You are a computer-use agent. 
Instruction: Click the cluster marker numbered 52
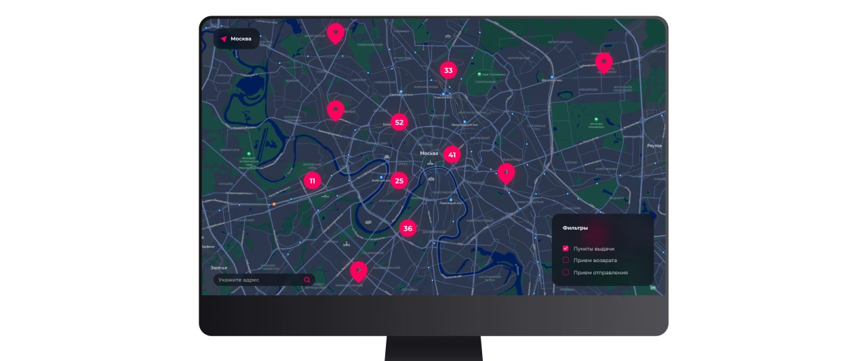(399, 123)
